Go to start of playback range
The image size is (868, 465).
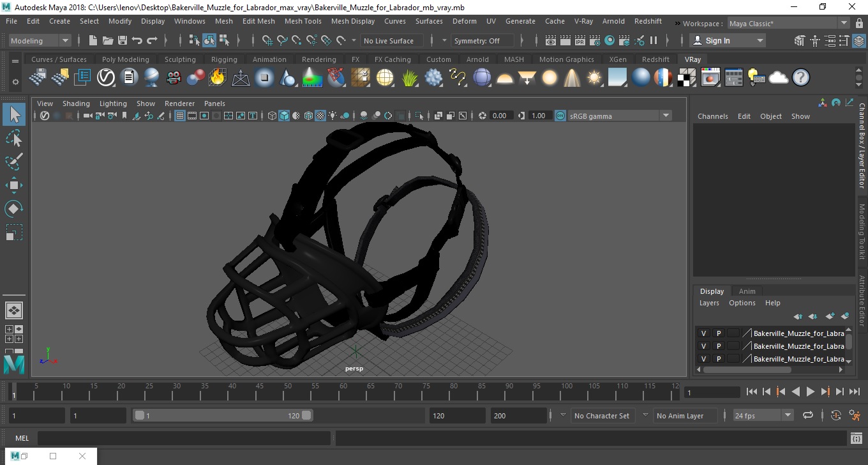[x=751, y=392]
